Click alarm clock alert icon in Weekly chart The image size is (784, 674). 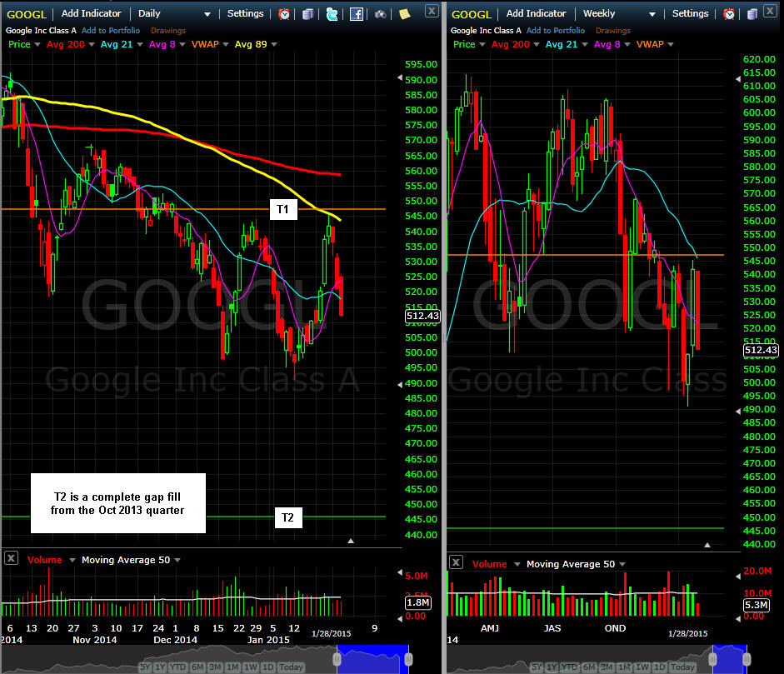click(729, 14)
